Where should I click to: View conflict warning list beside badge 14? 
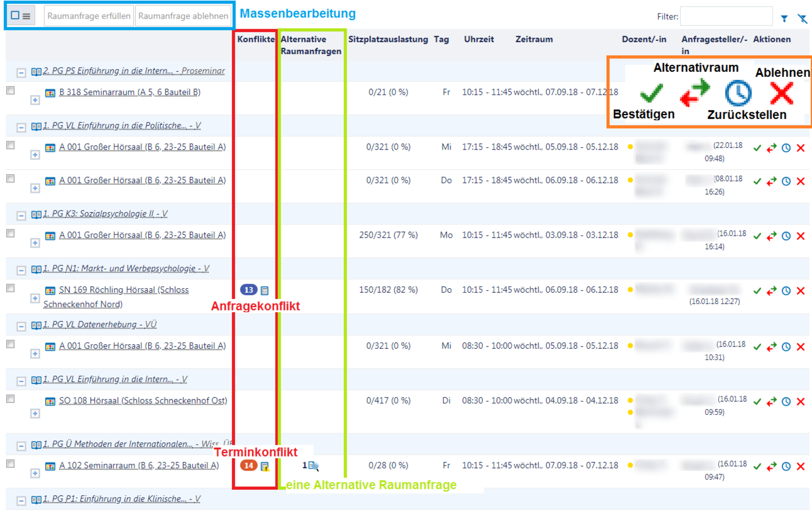(264, 466)
